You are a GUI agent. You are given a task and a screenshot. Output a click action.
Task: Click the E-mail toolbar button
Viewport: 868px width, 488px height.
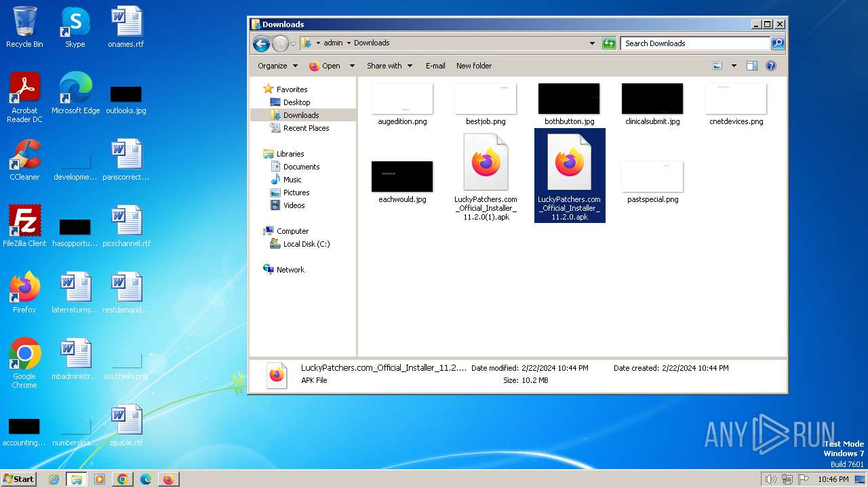pyautogui.click(x=435, y=66)
